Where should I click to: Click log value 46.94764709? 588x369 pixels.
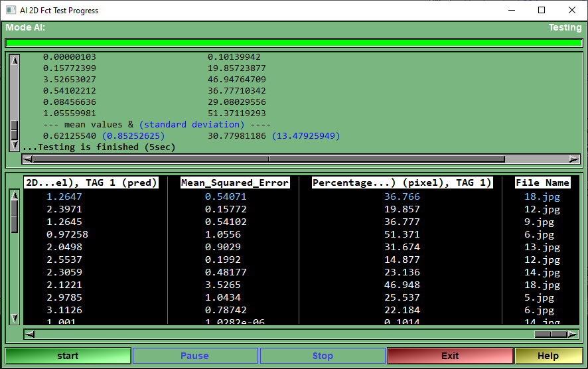click(237, 80)
